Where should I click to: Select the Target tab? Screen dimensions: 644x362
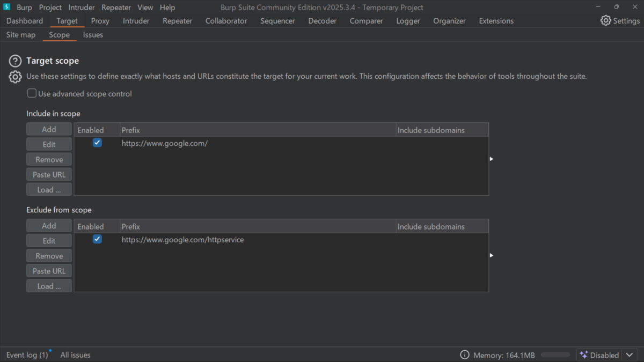pyautogui.click(x=67, y=21)
